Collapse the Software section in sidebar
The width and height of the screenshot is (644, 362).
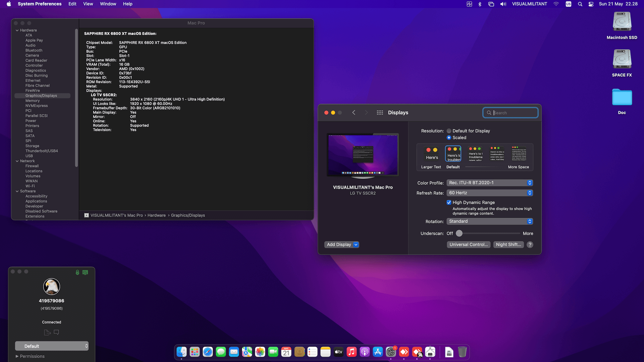coord(17,191)
